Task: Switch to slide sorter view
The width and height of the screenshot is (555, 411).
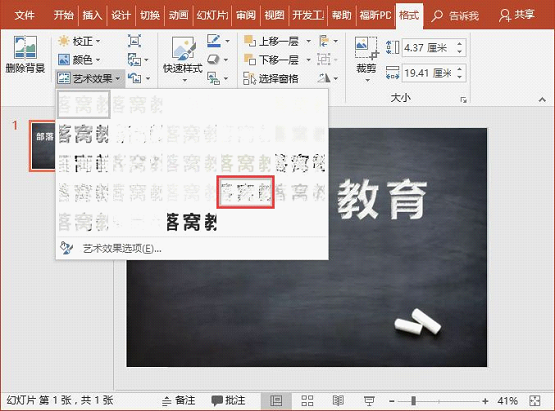Action: pyautogui.click(x=307, y=401)
